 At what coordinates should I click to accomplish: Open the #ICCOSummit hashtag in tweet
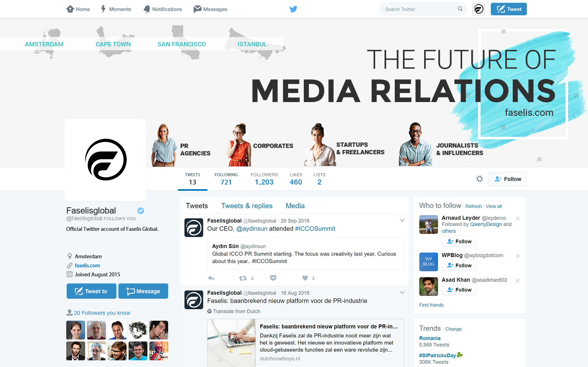pos(315,229)
